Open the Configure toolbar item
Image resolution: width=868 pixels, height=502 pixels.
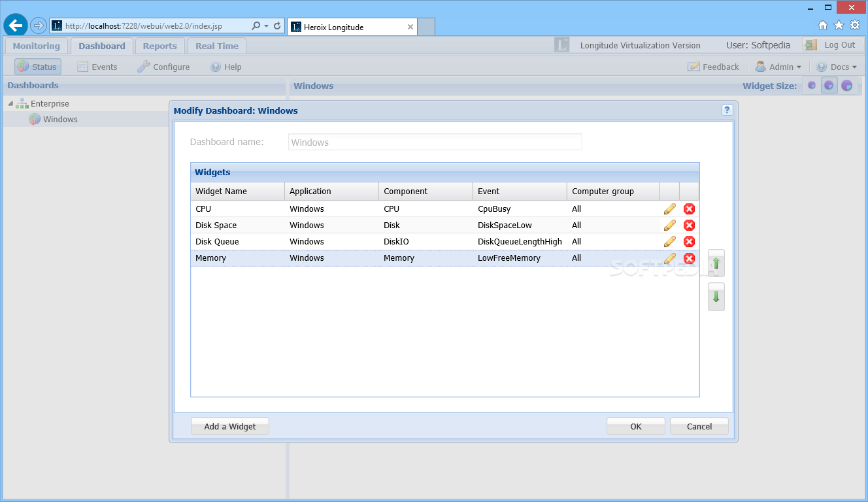pos(163,67)
